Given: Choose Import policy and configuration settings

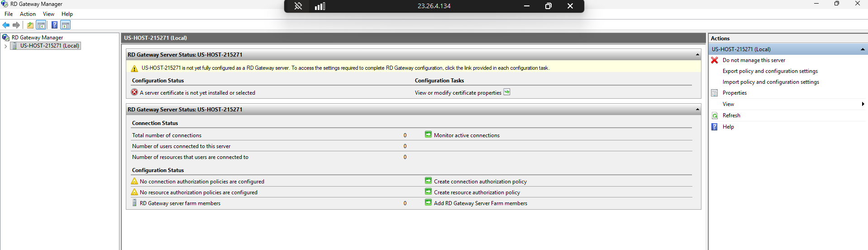Looking at the screenshot, I should coord(771,82).
